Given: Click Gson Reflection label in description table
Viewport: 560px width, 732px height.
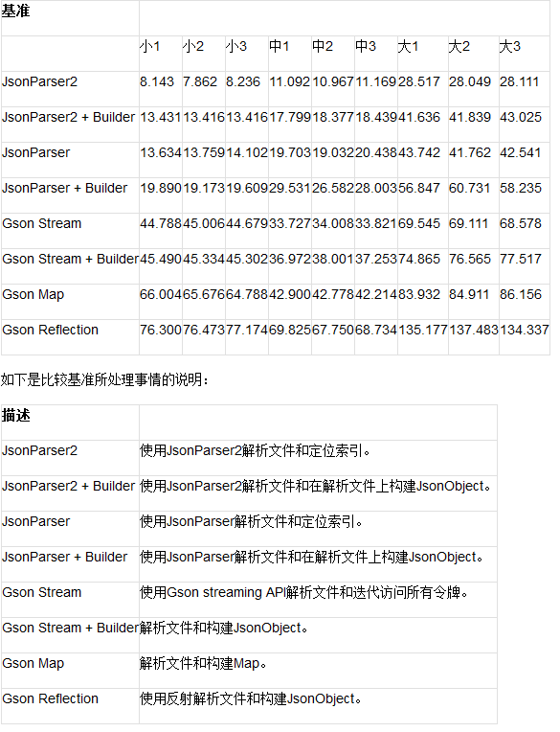Looking at the screenshot, I should [x=50, y=698].
